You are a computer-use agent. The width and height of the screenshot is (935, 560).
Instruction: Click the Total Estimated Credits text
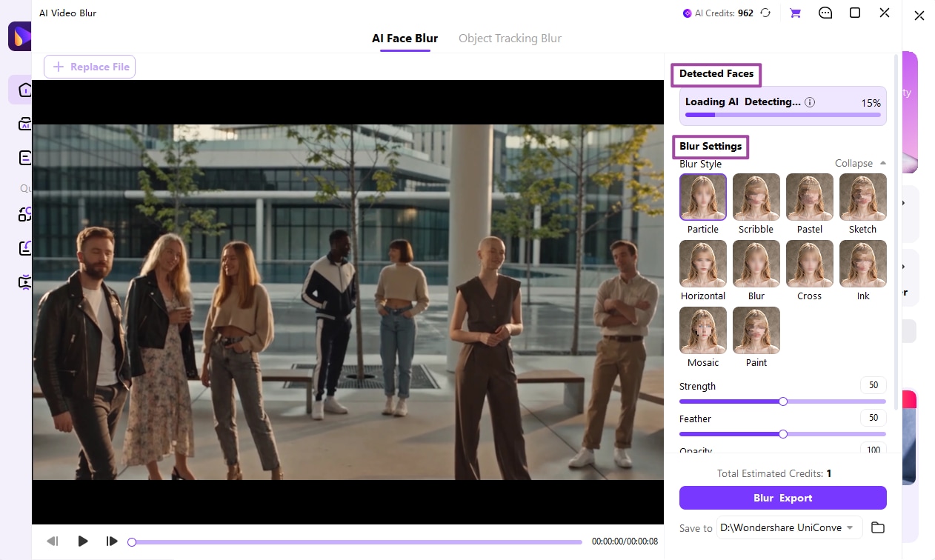pyautogui.click(x=774, y=473)
